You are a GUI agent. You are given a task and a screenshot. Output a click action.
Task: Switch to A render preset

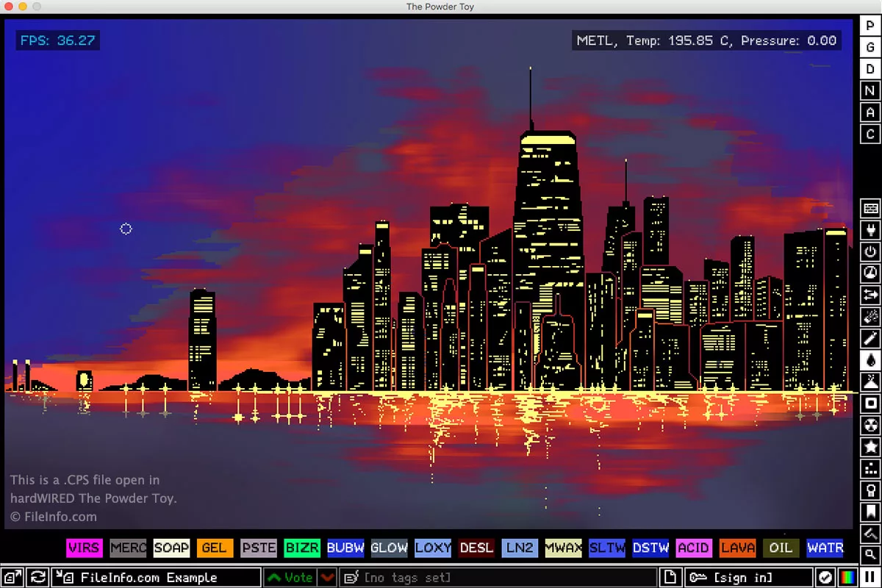[871, 112]
